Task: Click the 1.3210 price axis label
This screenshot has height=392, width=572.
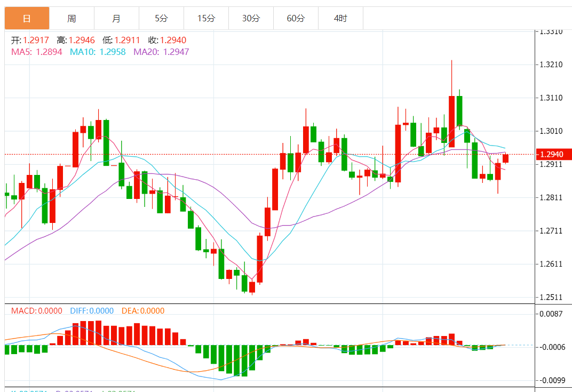Action: [x=551, y=65]
